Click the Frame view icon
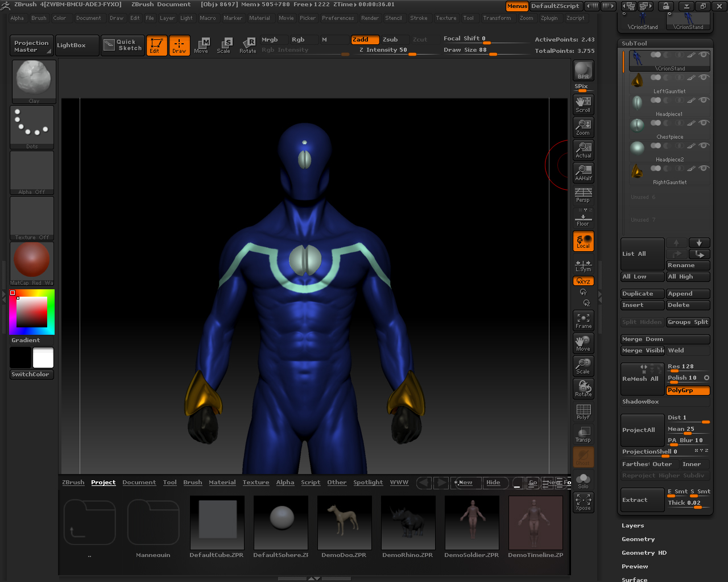Image resolution: width=728 pixels, height=582 pixels. pyautogui.click(x=583, y=321)
